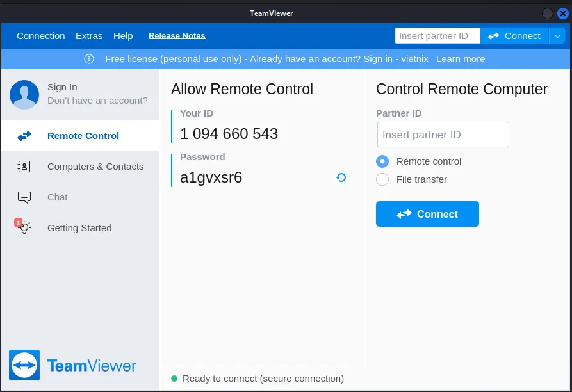Click the red notification badge on Getting Started

(x=18, y=222)
